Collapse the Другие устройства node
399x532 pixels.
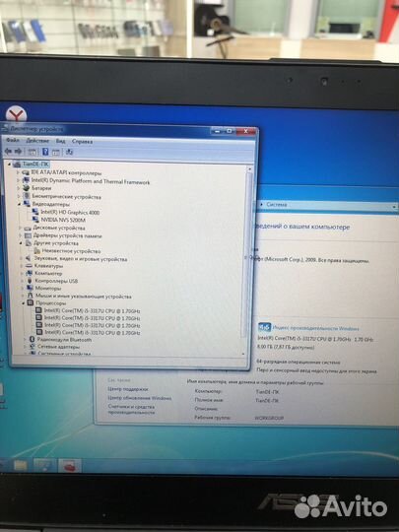[21, 243]
